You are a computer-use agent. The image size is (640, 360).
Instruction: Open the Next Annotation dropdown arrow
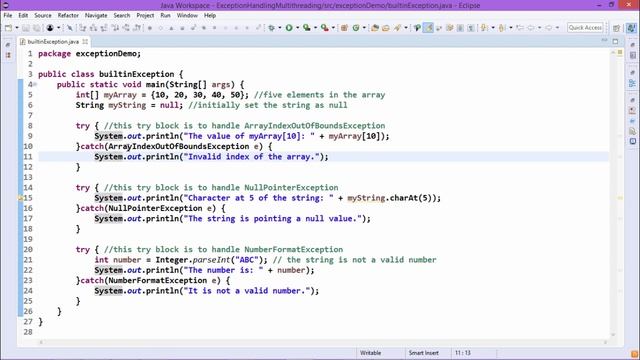[x=493, y=28]
